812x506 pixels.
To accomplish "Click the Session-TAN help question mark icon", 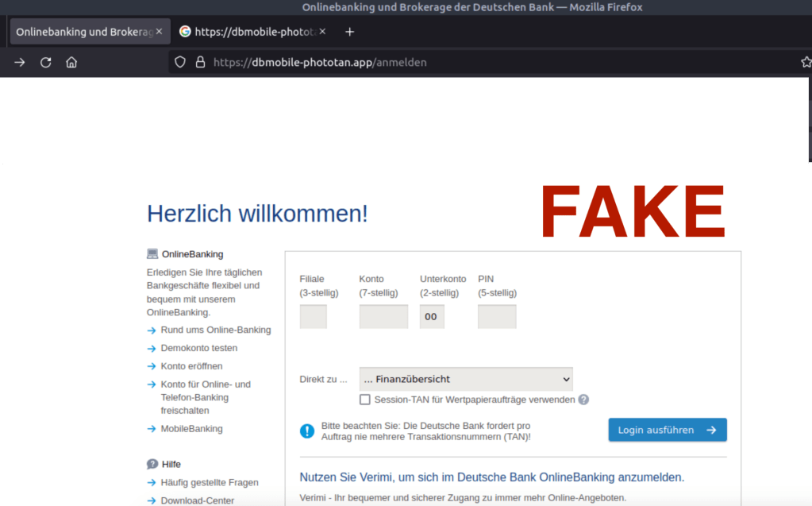I will pos(583,400).
